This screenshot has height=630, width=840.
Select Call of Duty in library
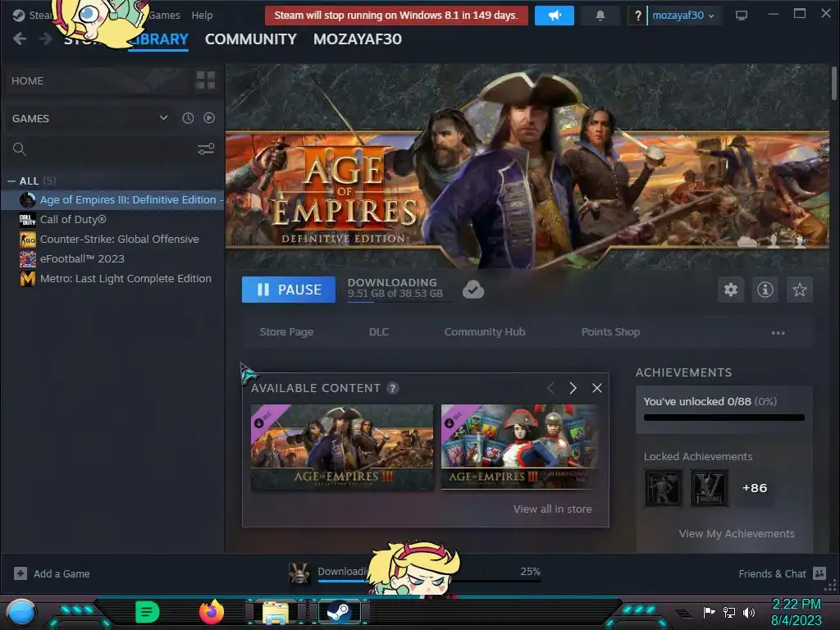[x=112, y=220]
